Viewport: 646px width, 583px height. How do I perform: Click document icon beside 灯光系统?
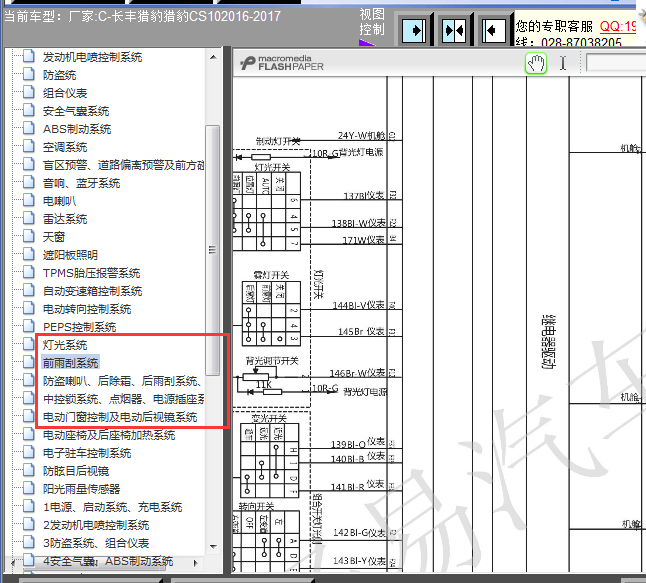[x=28, y=344]
